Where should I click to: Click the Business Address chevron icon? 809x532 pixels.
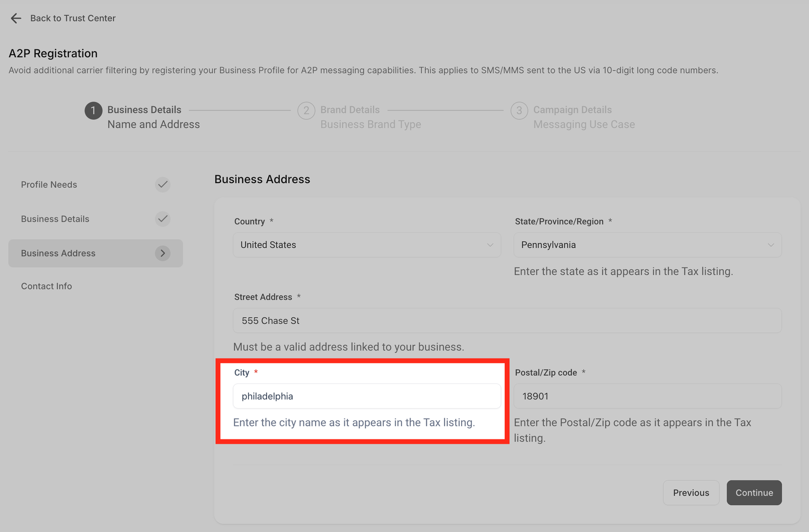click(162, 253)
